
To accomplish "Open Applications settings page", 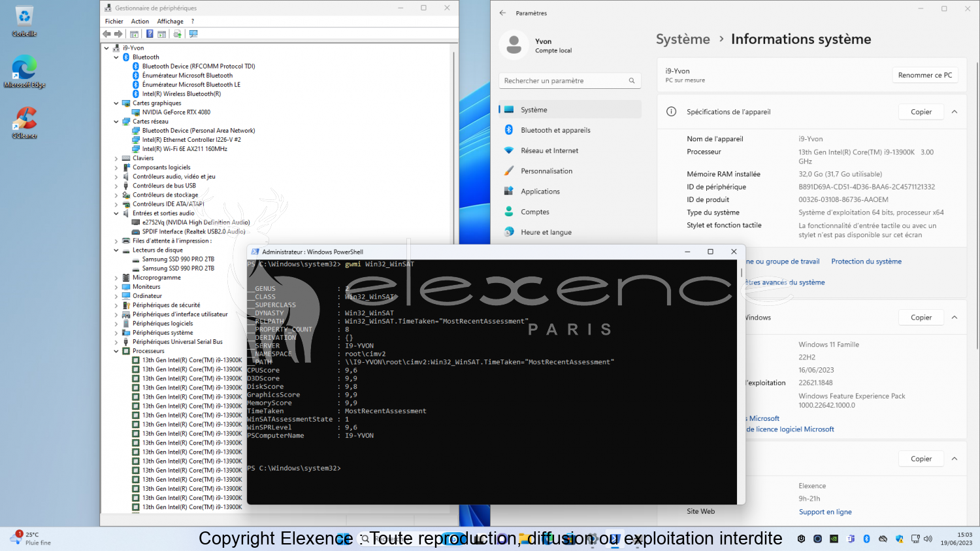I will click(x=570, y=192).
